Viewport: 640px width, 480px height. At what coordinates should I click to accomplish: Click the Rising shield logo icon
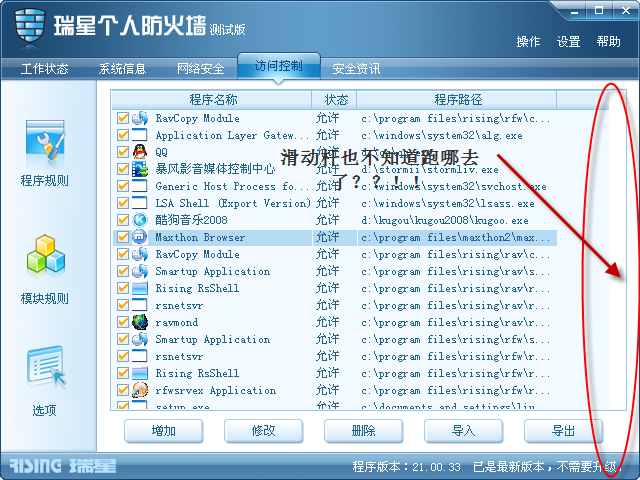tap(29, 25)
